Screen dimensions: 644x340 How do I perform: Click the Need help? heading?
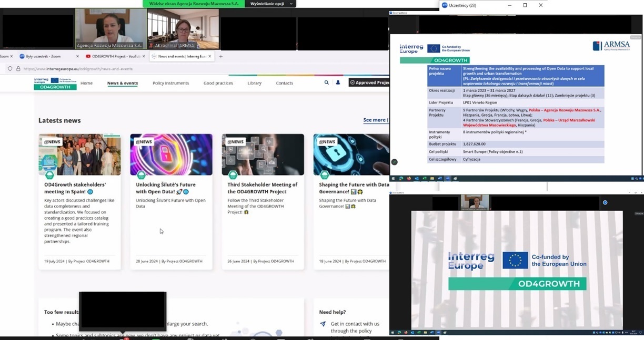tap(333, 312)
